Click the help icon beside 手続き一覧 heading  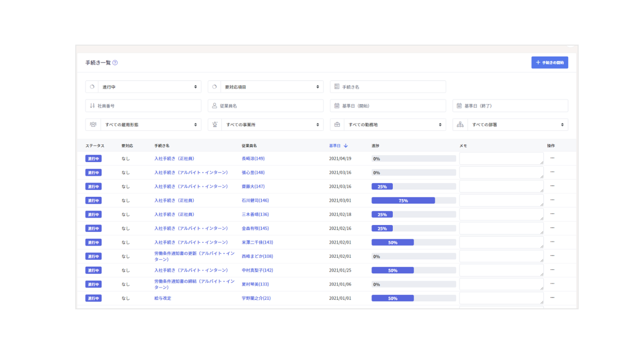115,62
